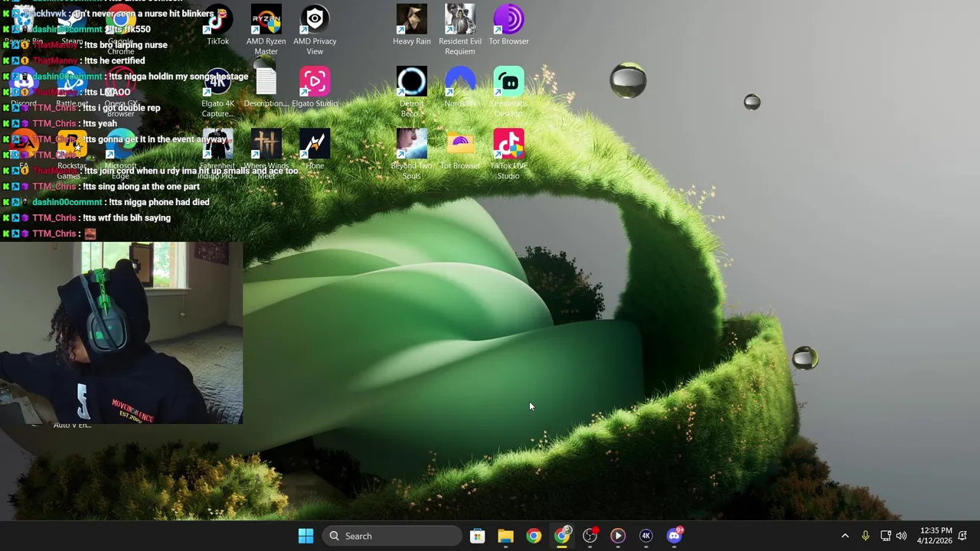Open the notification center icon
Image resolution: width=980 pixels, height=551 pixels.
[x=963, y=536]
